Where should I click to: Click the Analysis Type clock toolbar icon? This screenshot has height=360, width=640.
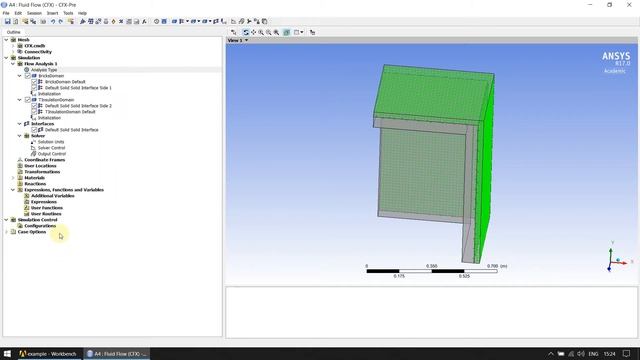[x=156, y=21]
